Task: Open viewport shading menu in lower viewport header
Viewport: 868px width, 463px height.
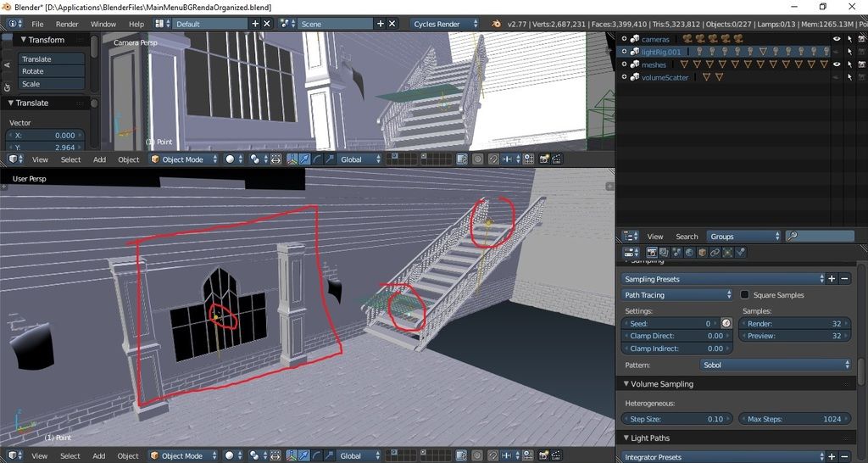Action: [234, 456]
